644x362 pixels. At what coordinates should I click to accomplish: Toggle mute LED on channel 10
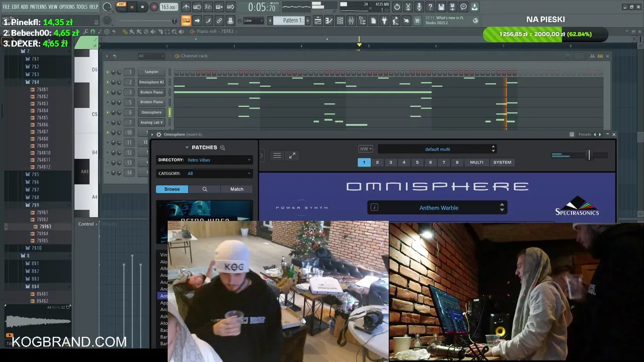pyautogui.click(x=107, y=132)
